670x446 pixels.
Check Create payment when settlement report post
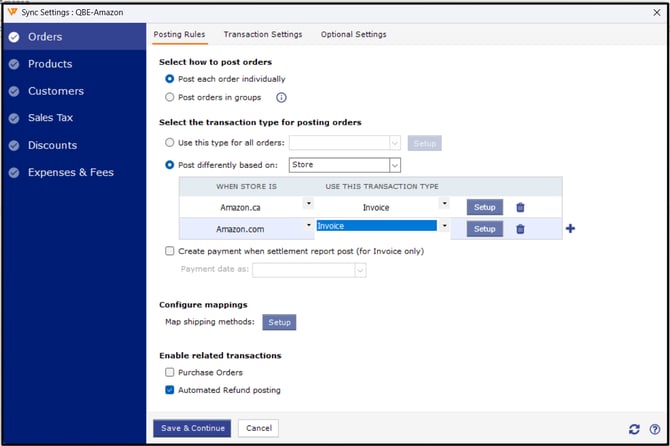(169, 251)
